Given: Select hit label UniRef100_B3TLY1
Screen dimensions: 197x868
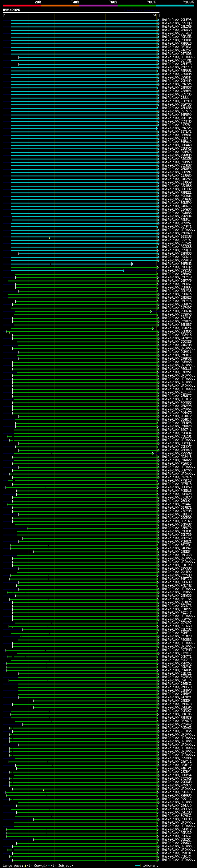Looking at the screenshot, I should [177, 132].
